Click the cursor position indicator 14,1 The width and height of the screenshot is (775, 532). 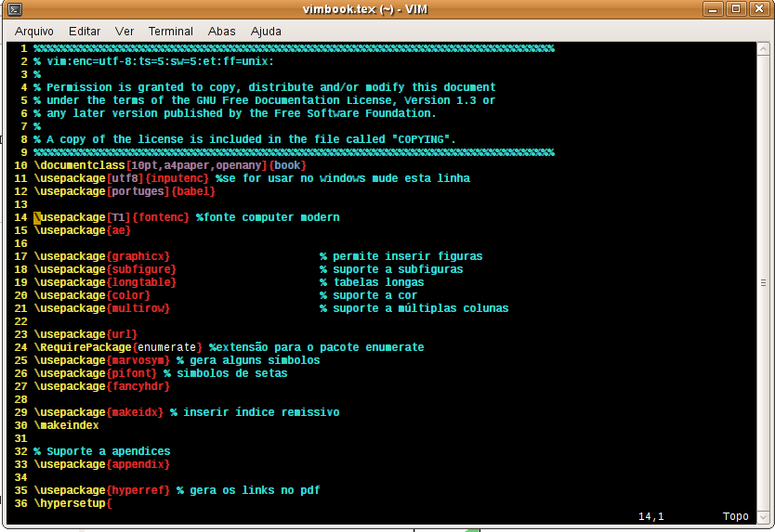pos(651,516)
